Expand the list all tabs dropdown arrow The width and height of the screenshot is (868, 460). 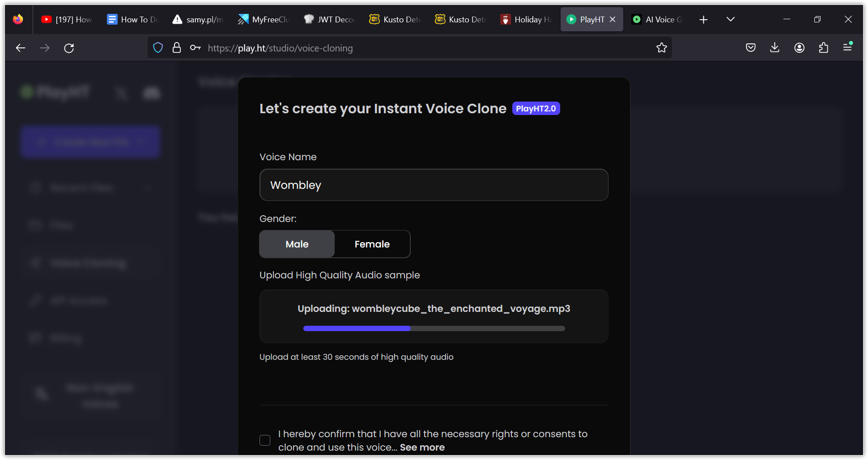(x=730, y=19)
